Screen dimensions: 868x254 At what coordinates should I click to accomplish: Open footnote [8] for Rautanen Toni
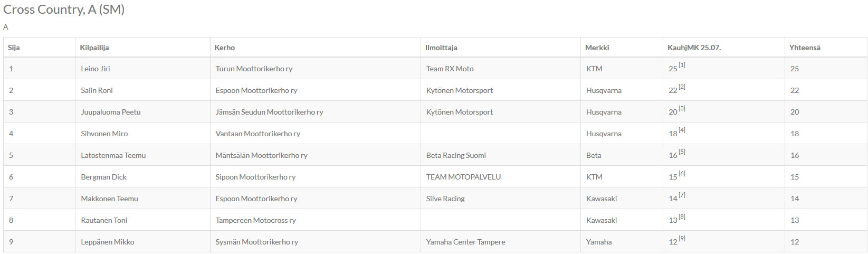pos(682,217)
